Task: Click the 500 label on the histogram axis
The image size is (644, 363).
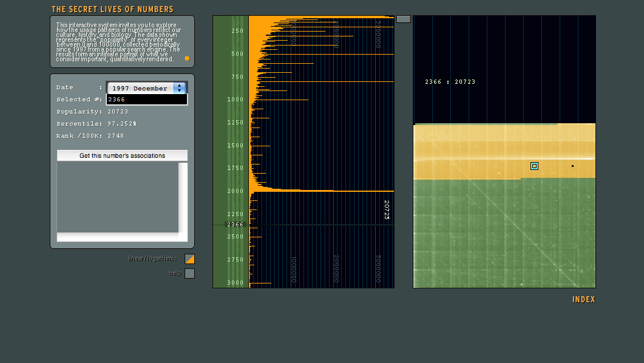Action: [x=237, y=54]
